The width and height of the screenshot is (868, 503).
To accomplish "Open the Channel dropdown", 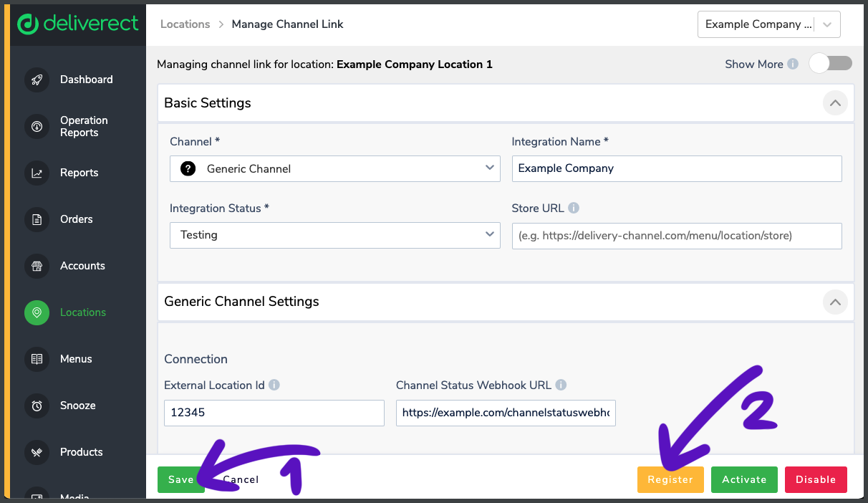I will 334,169.
